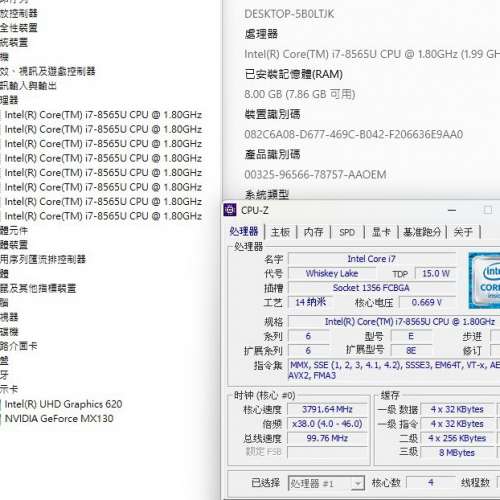This screenshot has width=500, height=500.
Task: Click the 规格 i7-8565U specification field
Action: [394, 321]
